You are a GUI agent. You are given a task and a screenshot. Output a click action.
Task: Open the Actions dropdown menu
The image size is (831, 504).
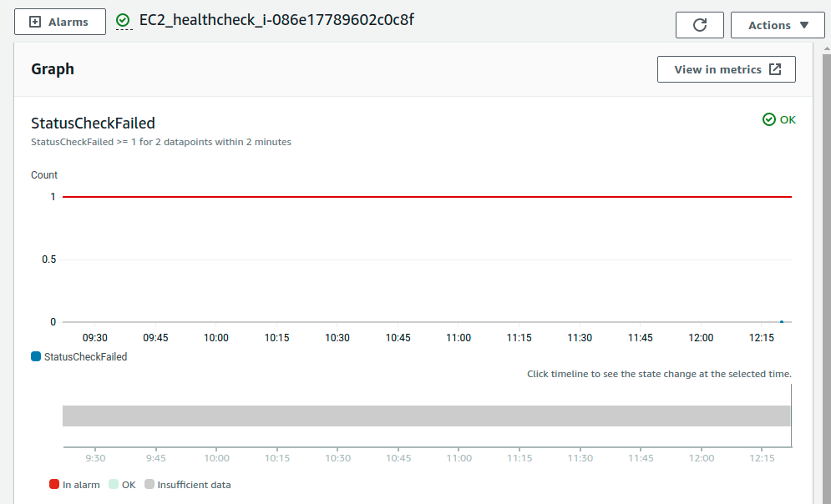click(x=778, y=25)
